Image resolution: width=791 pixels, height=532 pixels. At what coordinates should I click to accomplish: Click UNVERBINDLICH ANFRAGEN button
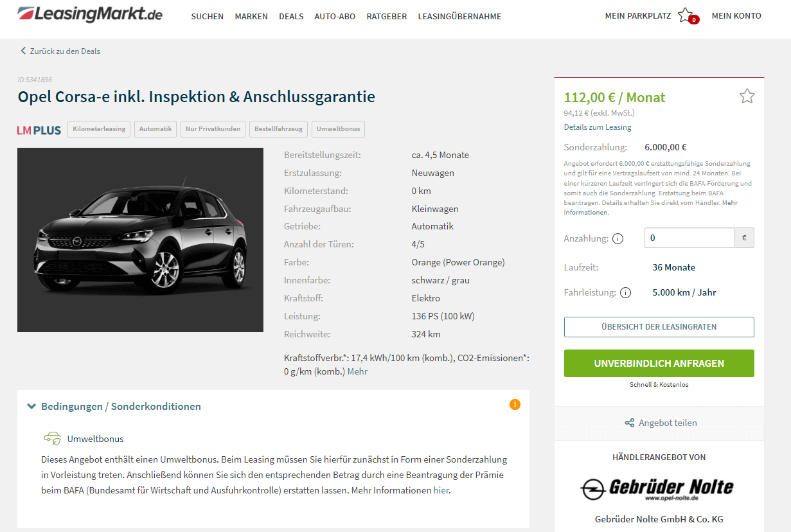pyautogui.click(x=659, y=363)
